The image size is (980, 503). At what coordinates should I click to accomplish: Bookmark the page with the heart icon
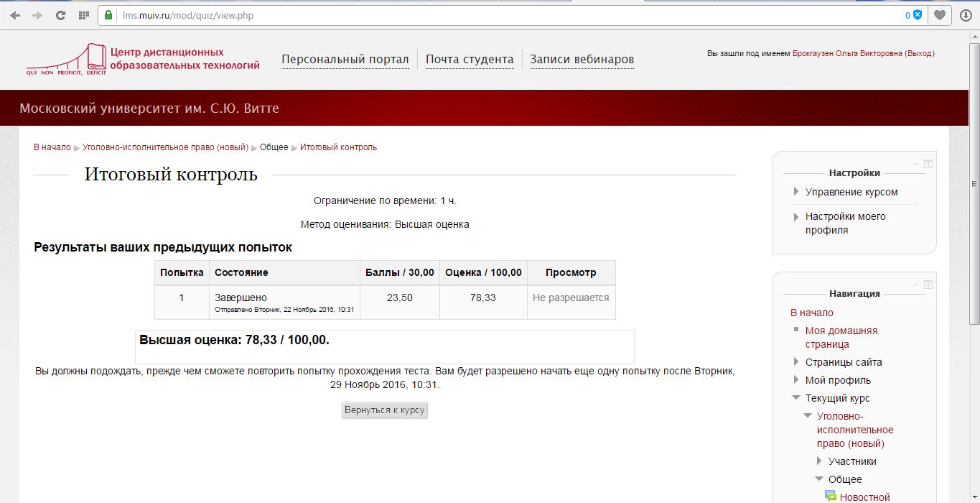(939, 15)
